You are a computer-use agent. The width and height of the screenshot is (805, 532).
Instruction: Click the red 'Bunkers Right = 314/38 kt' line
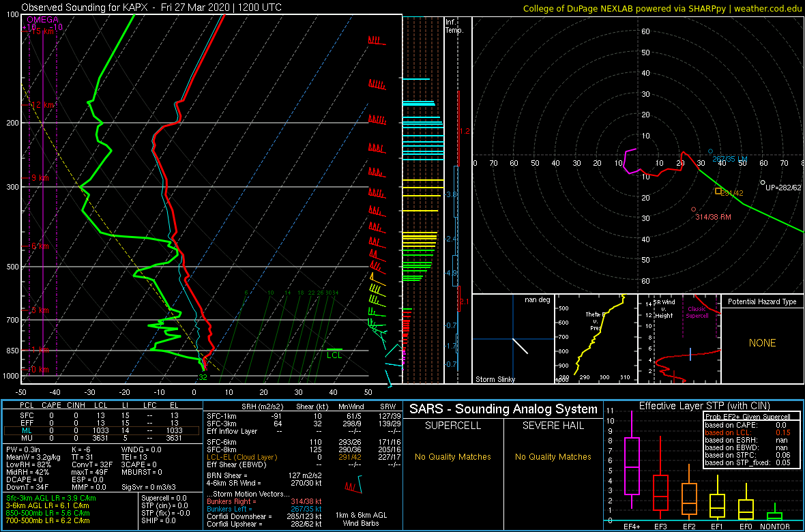[264, 501]
